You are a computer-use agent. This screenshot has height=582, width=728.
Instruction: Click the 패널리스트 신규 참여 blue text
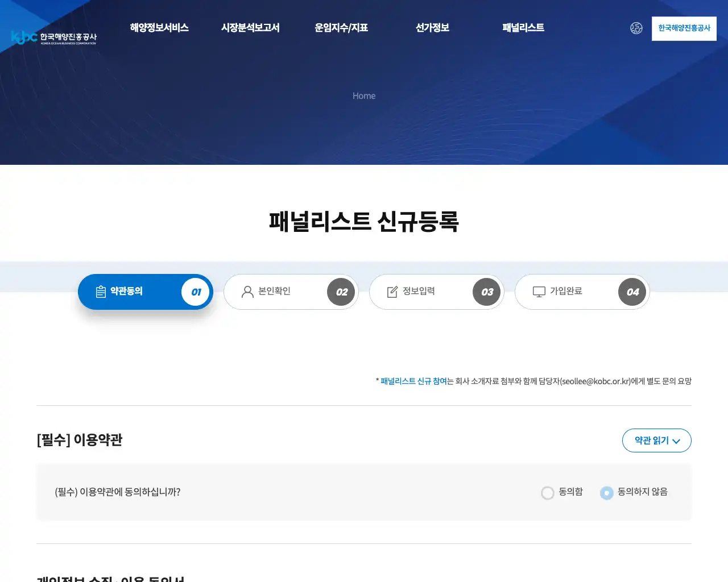pyautogui.click(x=413, y=381)
